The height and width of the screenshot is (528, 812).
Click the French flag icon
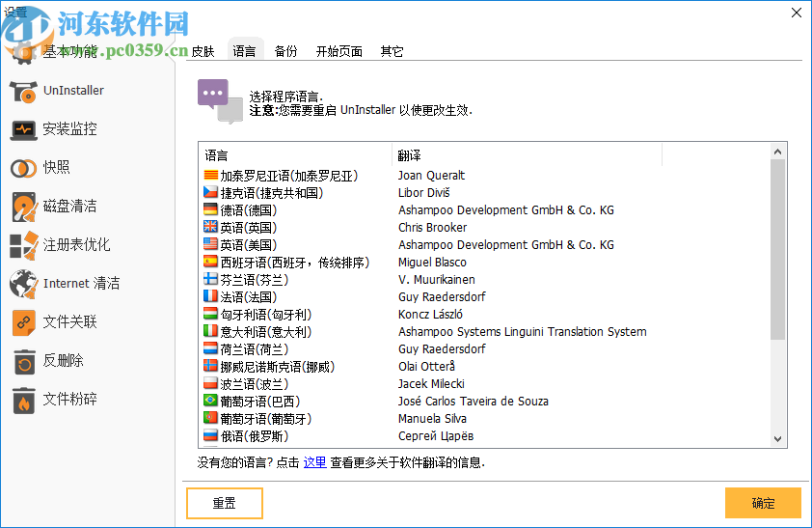[x=210, y=296]
